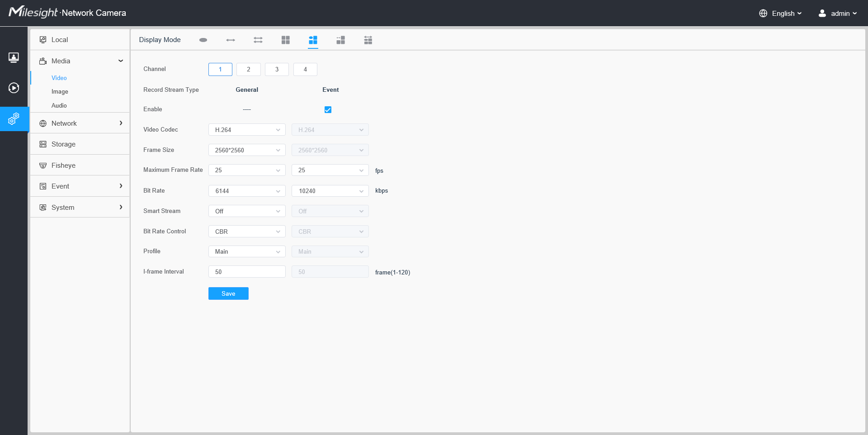Open the Playback icon in left bar
Screen dimensions: 868x435
tap(14, 88)
